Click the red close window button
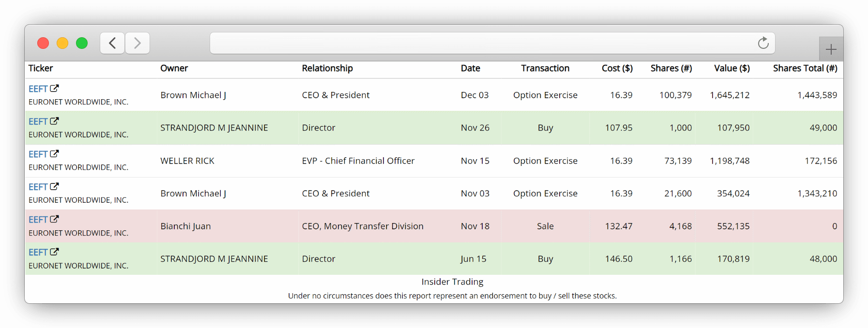Image resolution: width=868 pixels, height=328 pixels. pos(43,43)
